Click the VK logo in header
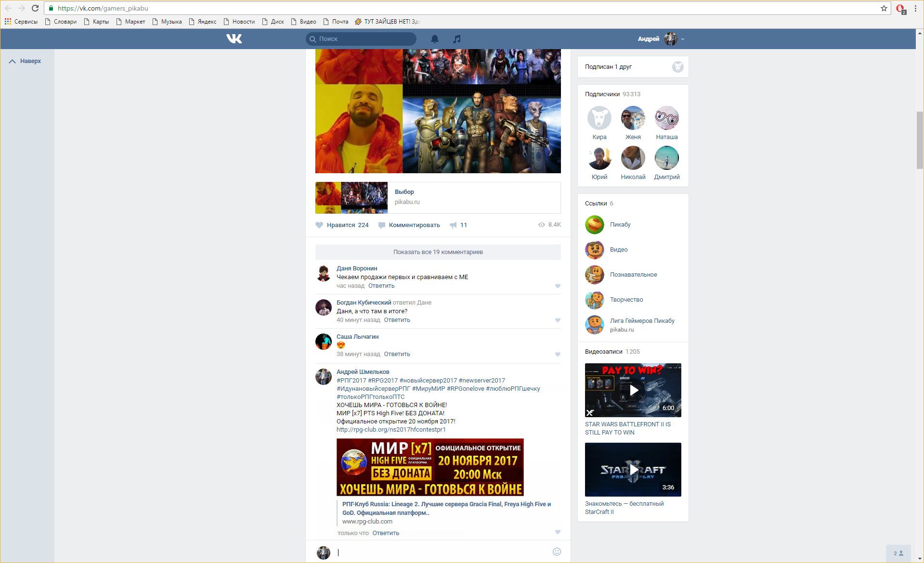The height and width of the screenshot is (563, 924). (234, 38)
